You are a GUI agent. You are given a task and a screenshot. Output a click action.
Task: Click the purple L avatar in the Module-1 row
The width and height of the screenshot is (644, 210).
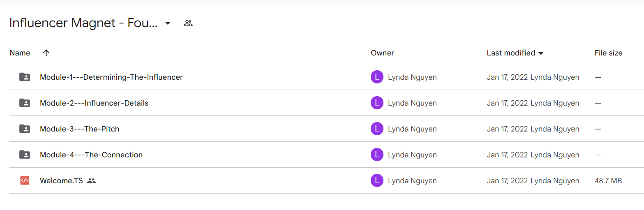coord(377,77)
